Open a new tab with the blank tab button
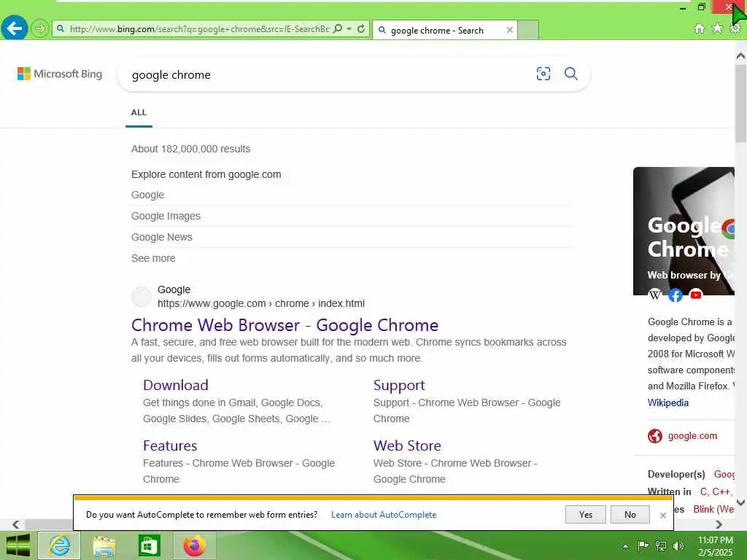The image size is (747, 560). 528,30
